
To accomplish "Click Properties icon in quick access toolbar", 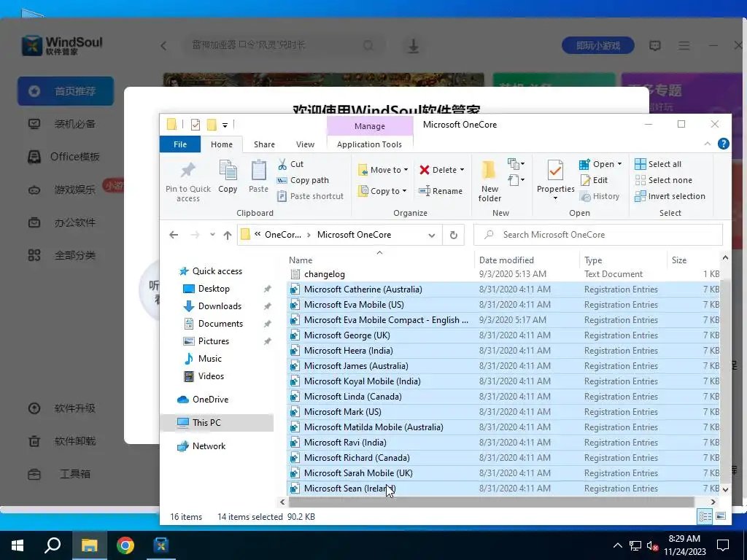I will [196, 125].
